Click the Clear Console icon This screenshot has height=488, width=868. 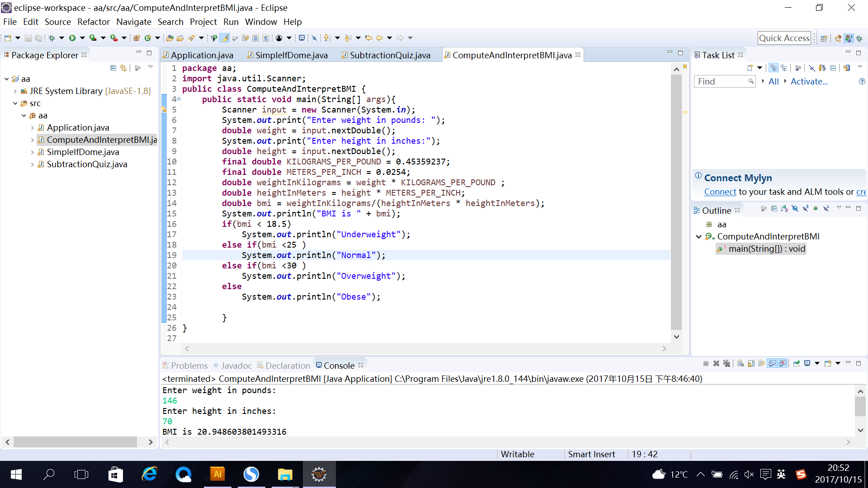(x=741, y=363)
